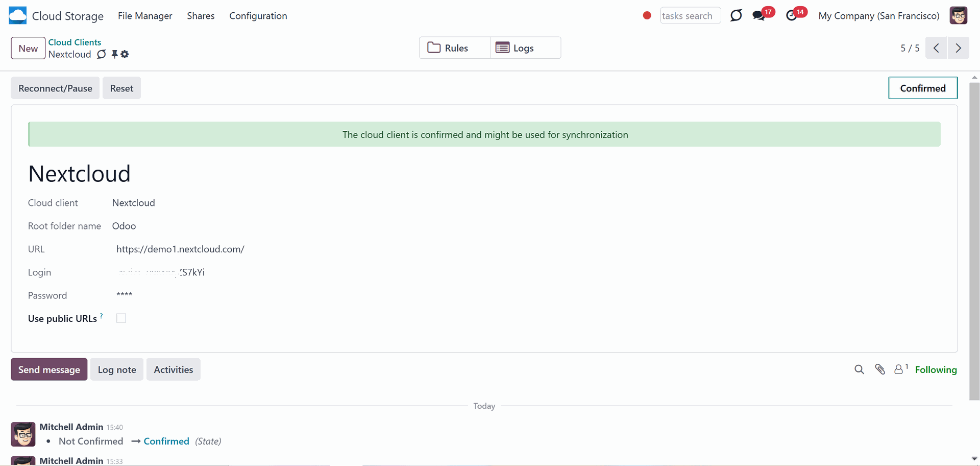
Task: Open the company switcher My Company (San Francisco)
Action: coord(879,16)
